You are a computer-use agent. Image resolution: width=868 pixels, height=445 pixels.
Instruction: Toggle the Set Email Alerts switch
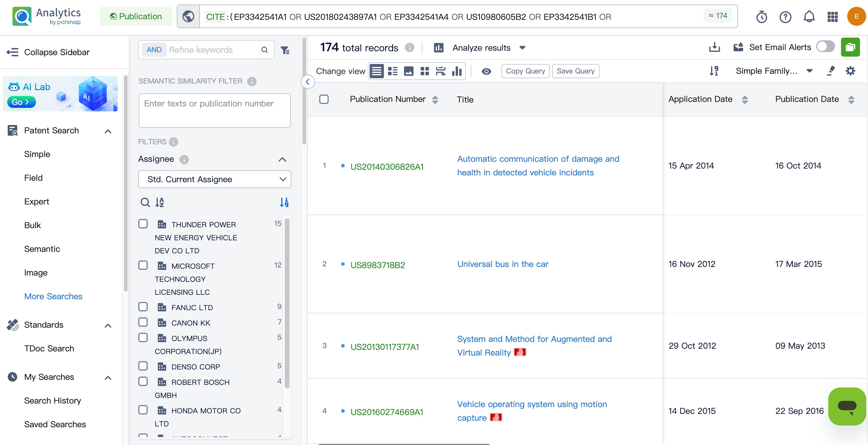825,47
